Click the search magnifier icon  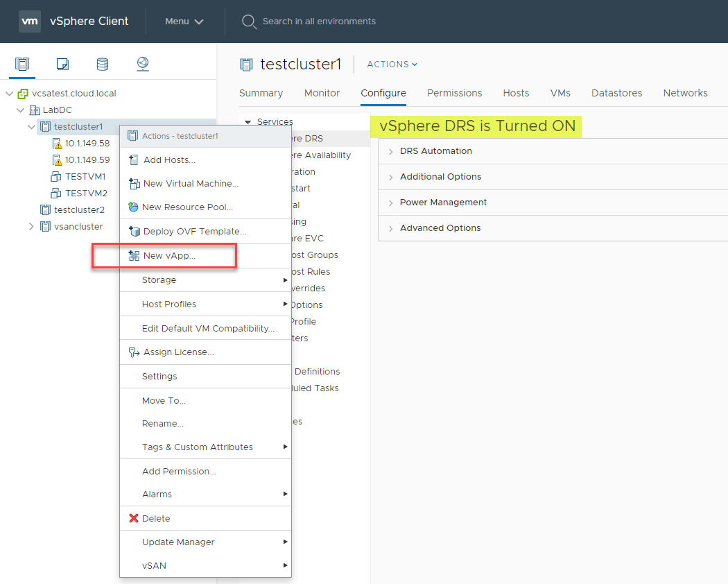click(x=250, y=22)
